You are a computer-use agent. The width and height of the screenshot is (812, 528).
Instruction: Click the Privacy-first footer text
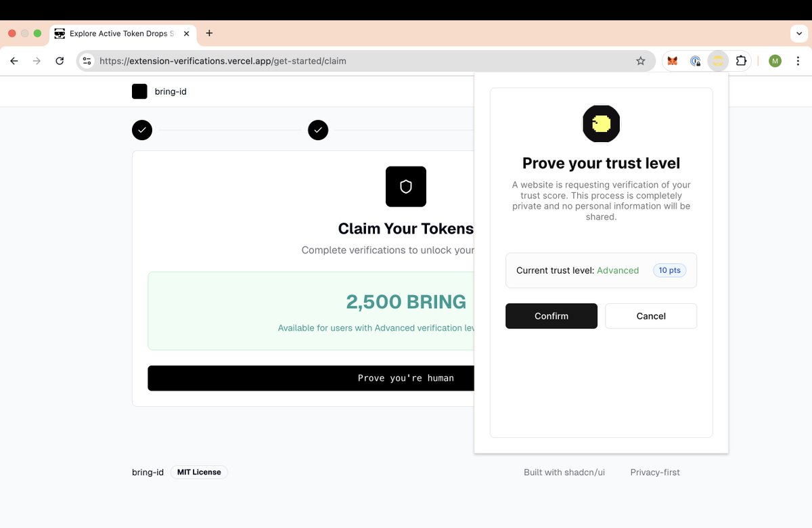click(x=655, y=472)
